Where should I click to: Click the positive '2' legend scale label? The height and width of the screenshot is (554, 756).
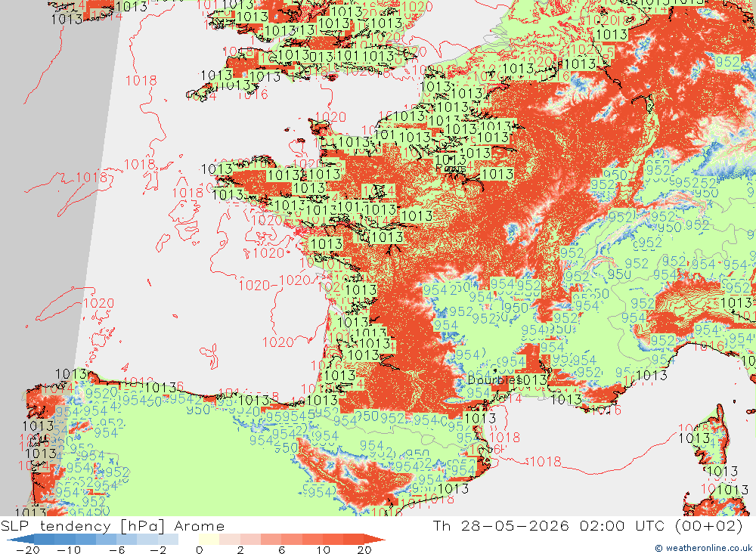(240, 550)
